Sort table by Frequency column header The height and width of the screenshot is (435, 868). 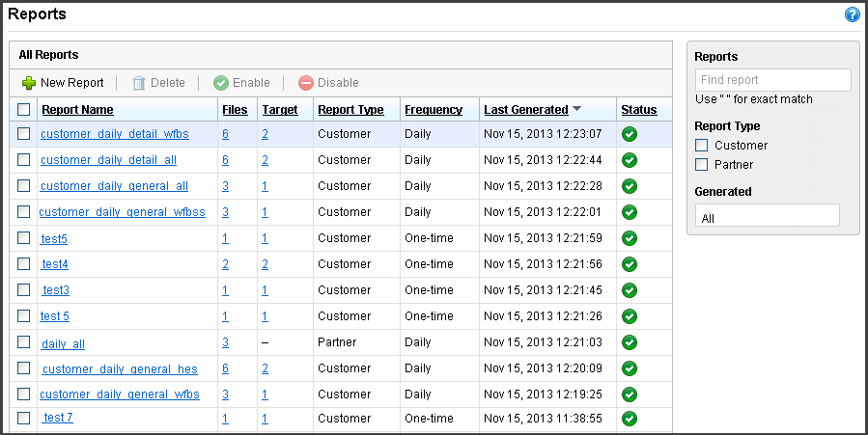point(433,110)
